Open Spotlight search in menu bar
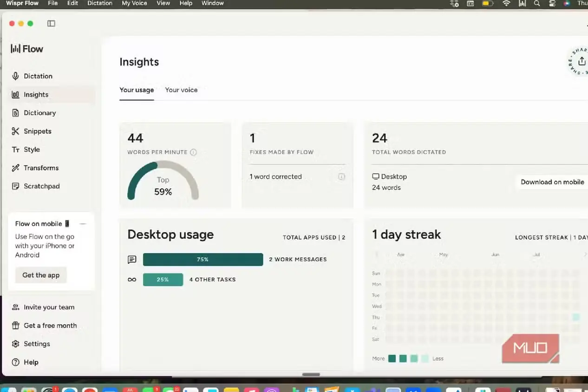Image resolution: width=588 pixels, height=392 pixels. pyautogui.click(x=537, y=3)
